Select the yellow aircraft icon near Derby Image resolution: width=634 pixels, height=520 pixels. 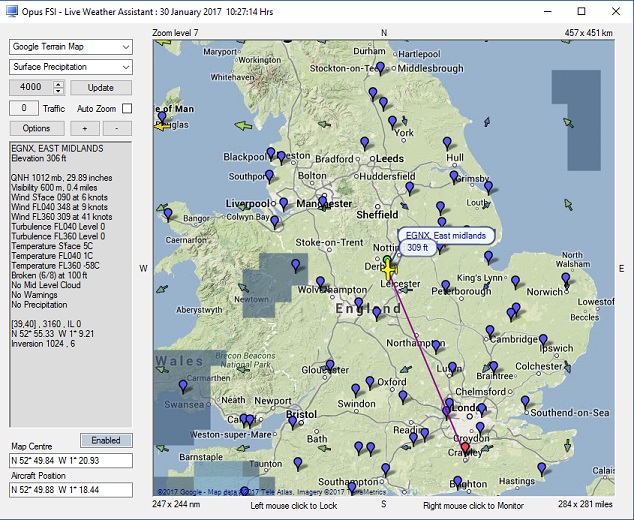389,270
